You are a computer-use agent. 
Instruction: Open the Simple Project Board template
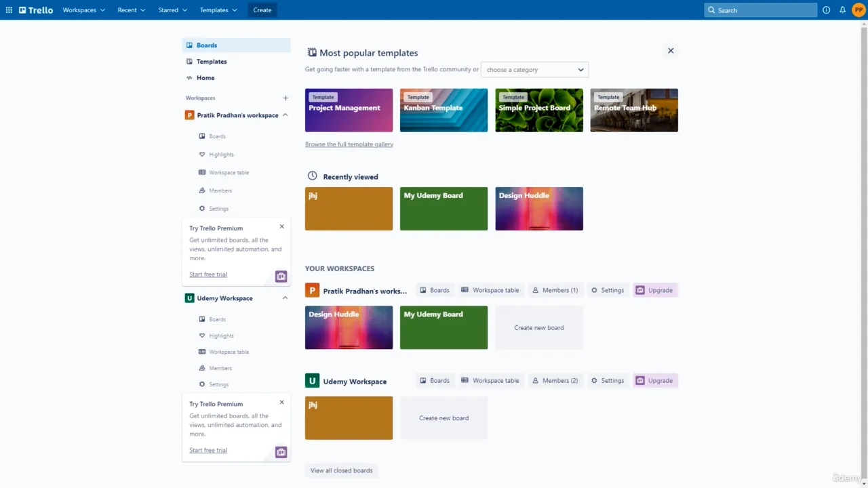point(539,110)
